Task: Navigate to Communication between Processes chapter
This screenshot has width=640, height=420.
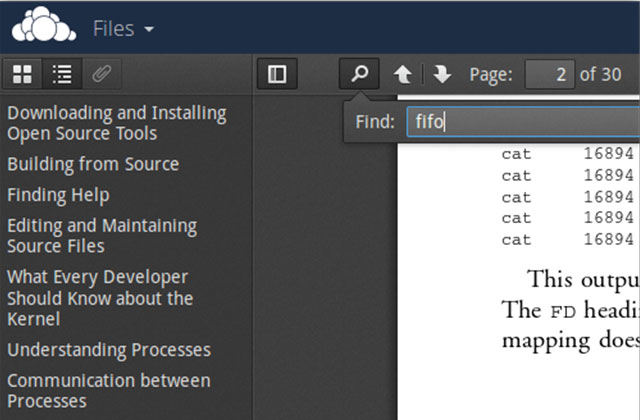Action: (109, 391)
